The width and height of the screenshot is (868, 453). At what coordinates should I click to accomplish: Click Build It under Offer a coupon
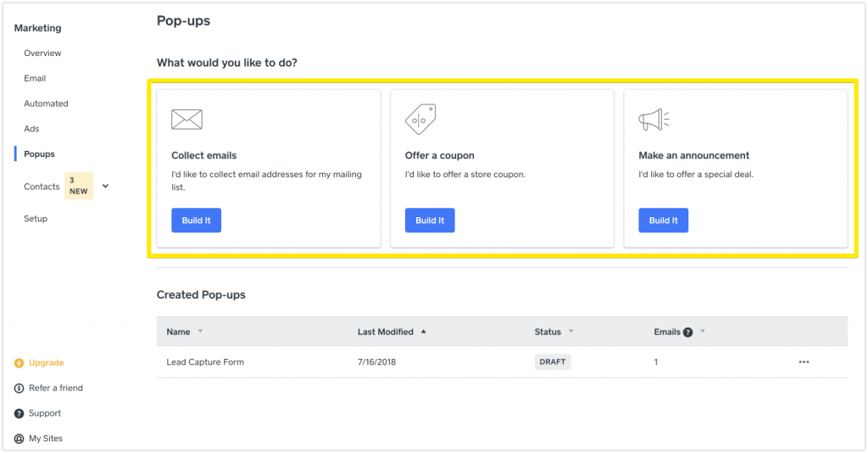[430, 221]
